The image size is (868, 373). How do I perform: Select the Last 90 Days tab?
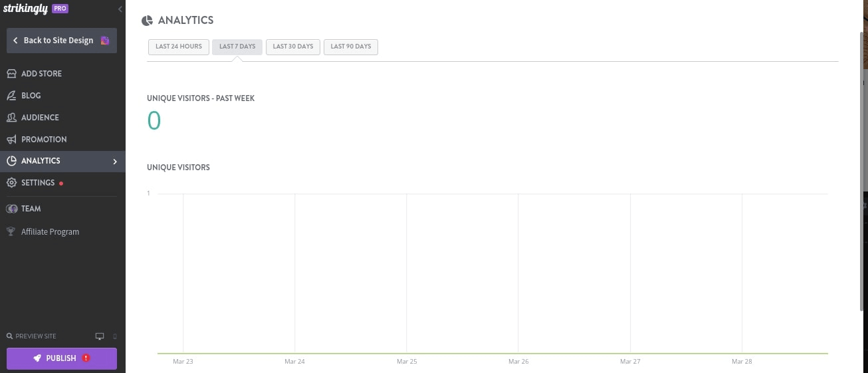(x=351, y=47)
